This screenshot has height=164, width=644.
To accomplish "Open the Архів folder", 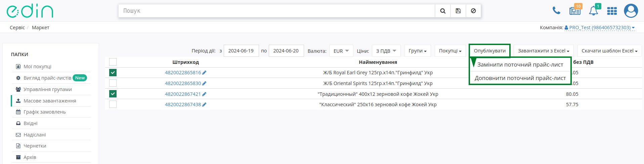I will tap(30, 157).
